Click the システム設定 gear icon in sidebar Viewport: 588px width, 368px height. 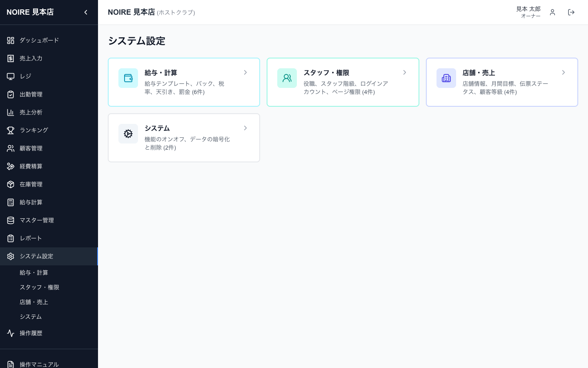pos(11,256)
